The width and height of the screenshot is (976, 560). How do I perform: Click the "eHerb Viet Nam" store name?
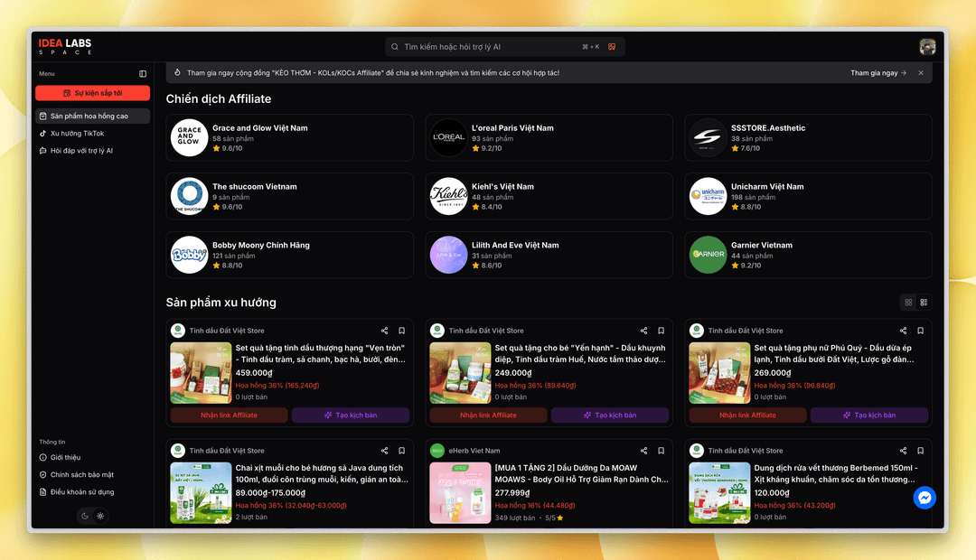[474, 451]
